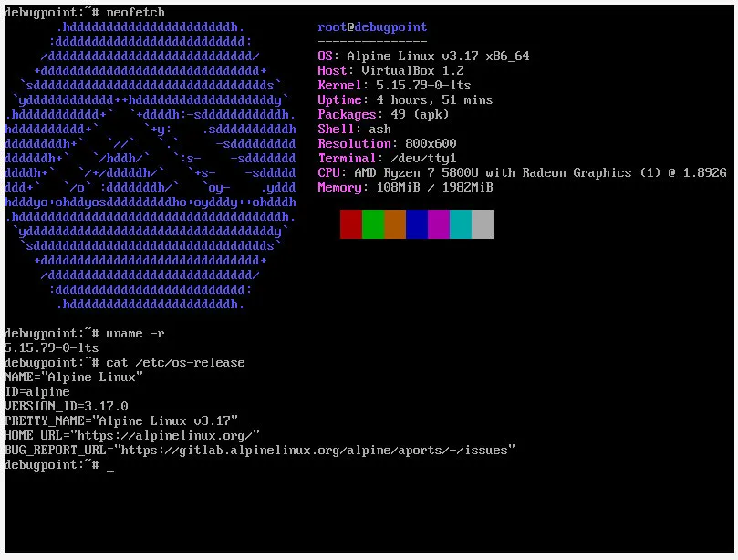Click the red color block
Screen dimensions: 738x560
point(351,224)
